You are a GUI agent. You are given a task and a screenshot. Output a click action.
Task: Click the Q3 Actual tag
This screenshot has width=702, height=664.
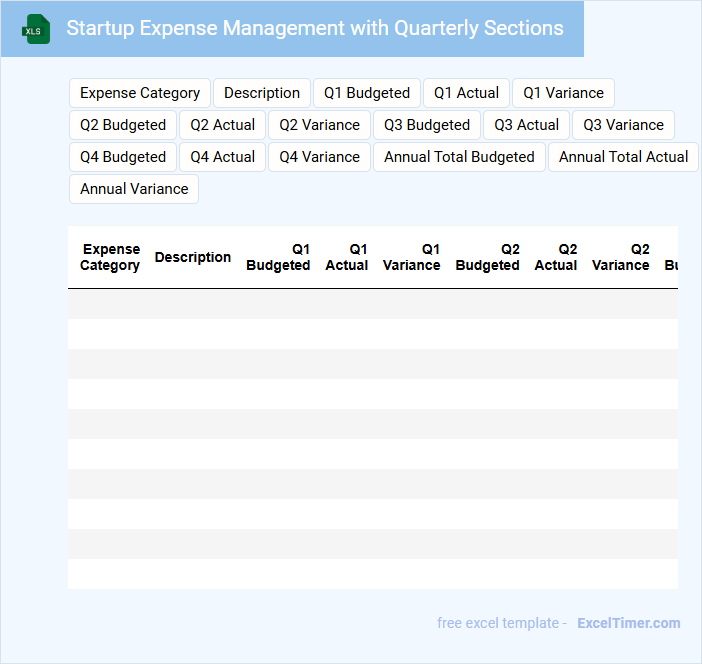[526, 125]
